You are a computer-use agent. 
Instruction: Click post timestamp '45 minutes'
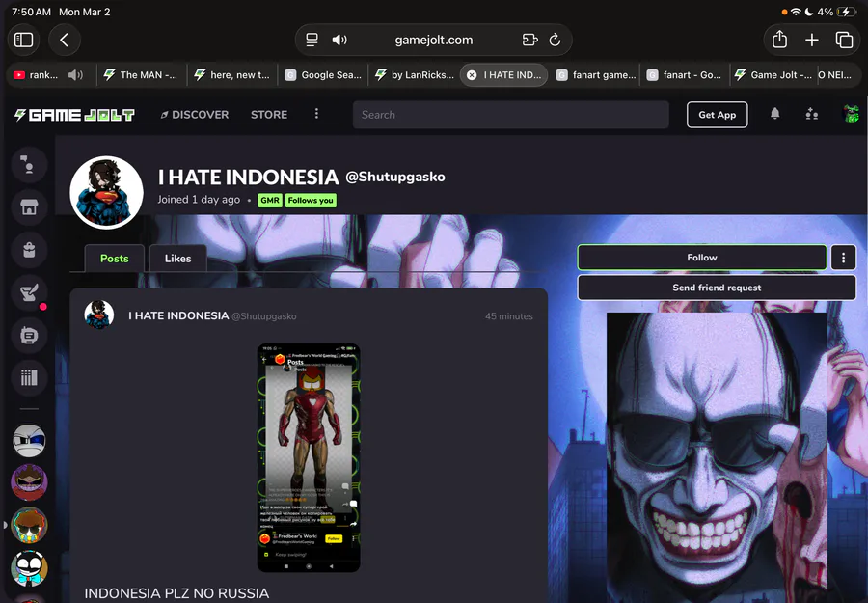coord(508,316)
